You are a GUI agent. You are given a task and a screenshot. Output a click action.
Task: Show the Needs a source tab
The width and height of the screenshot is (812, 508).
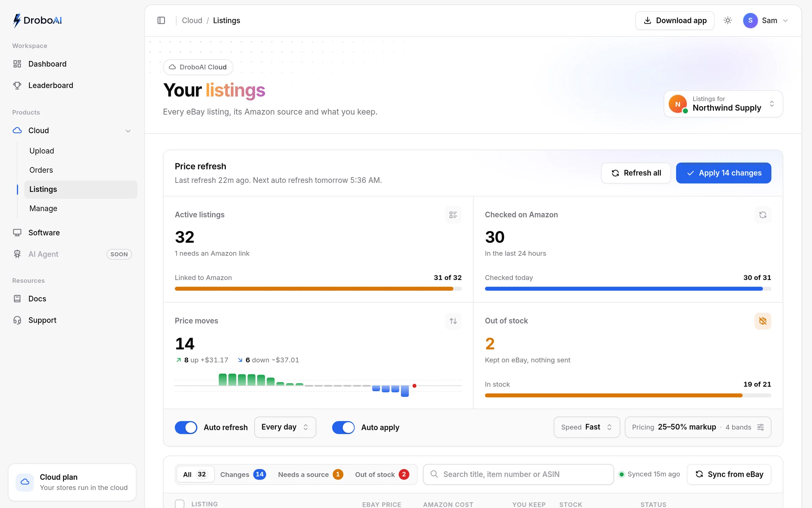pos(311,474)
